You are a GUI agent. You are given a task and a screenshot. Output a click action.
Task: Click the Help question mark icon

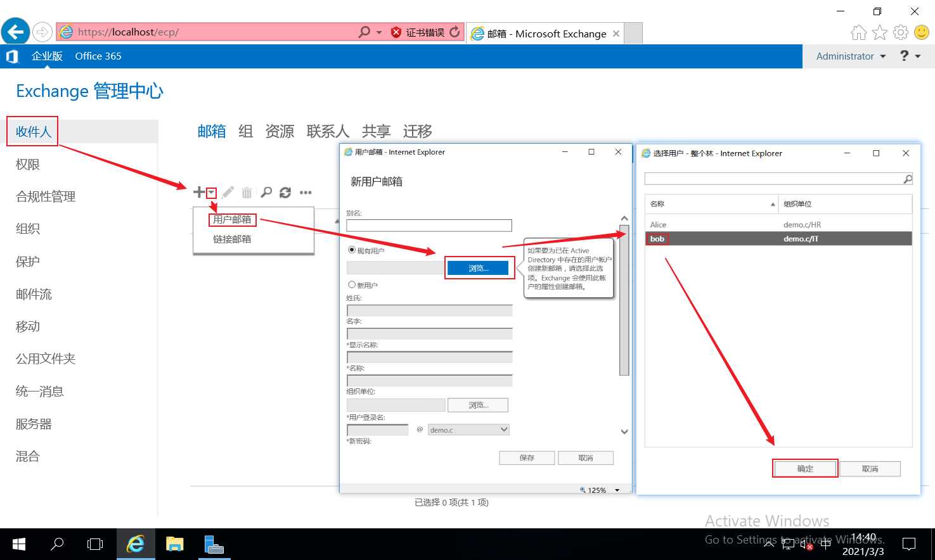tap(904, 56)
